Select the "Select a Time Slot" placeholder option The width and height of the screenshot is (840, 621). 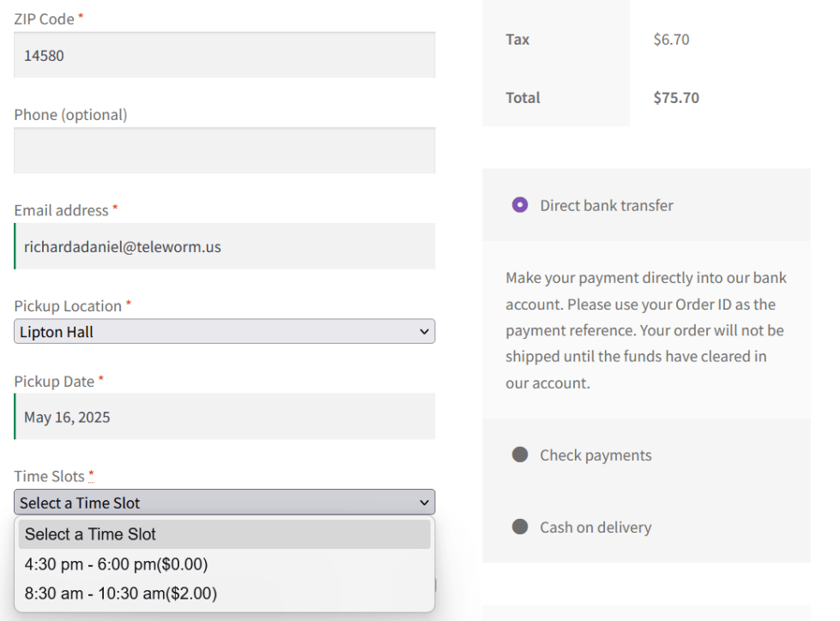pos(91,534)
